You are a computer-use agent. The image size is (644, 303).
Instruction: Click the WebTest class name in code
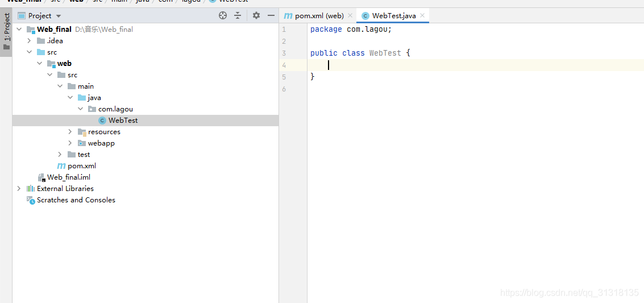[385, 53]
